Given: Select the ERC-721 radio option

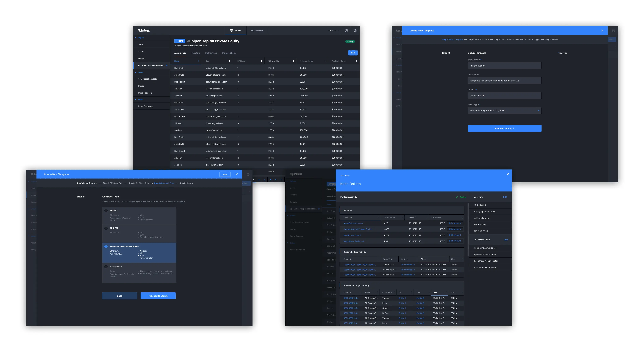Looking at the screenshot, I should (106, 228).
